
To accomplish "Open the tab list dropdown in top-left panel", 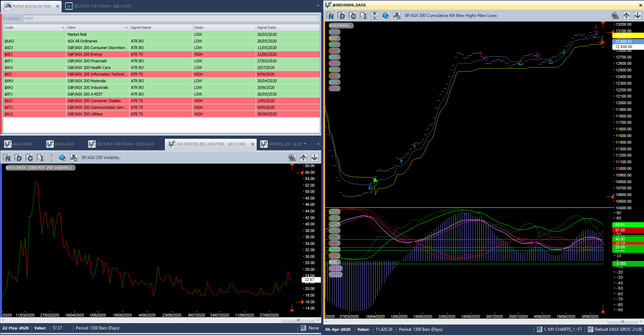I will click(x=318, y=6).
